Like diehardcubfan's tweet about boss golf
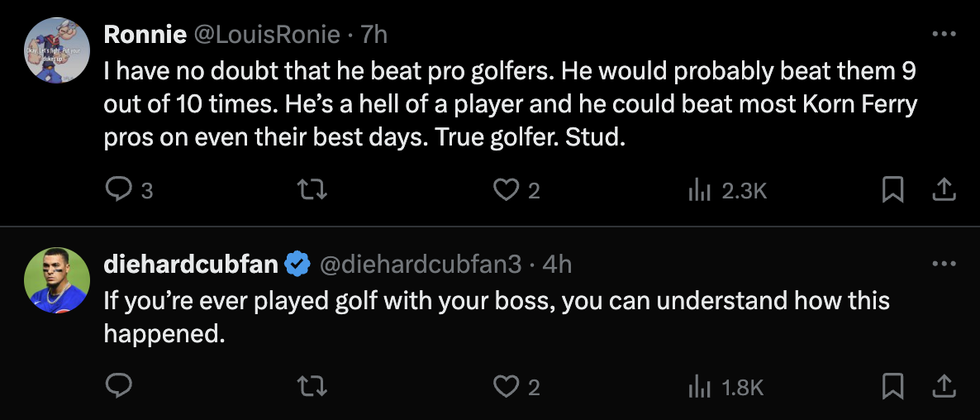This screenshot has height=420, width=980. 505,386
